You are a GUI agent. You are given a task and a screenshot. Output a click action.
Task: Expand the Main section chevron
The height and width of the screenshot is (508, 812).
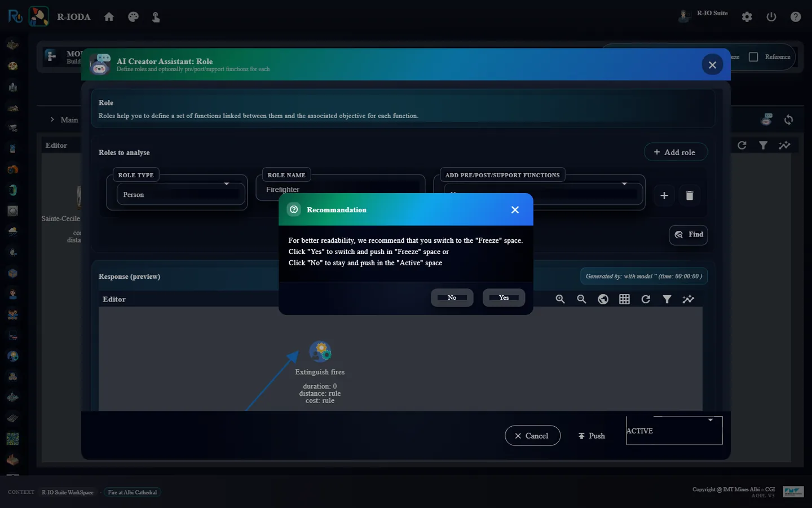pos(52,120)
